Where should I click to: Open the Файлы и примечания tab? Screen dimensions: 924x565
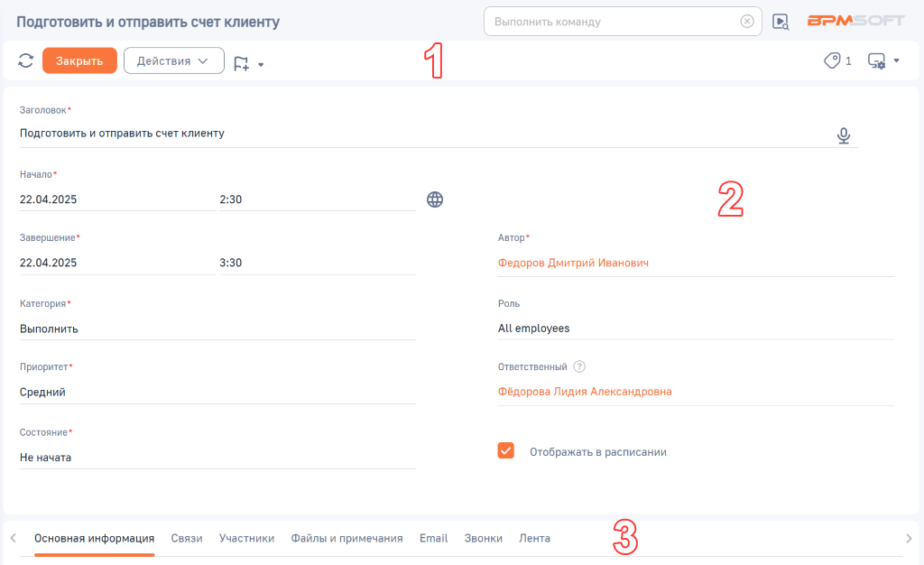coord(346,538)
